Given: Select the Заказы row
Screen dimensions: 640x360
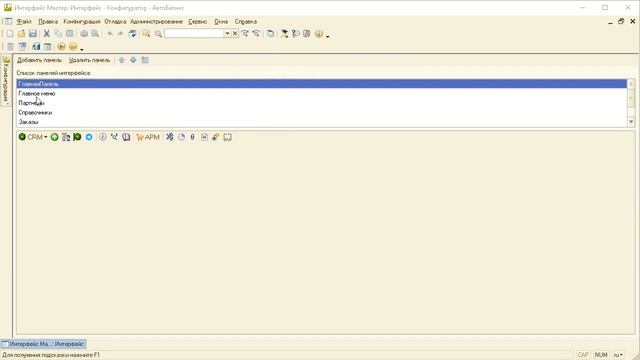Looking at the screenshot, I should (x=322, y=122).
